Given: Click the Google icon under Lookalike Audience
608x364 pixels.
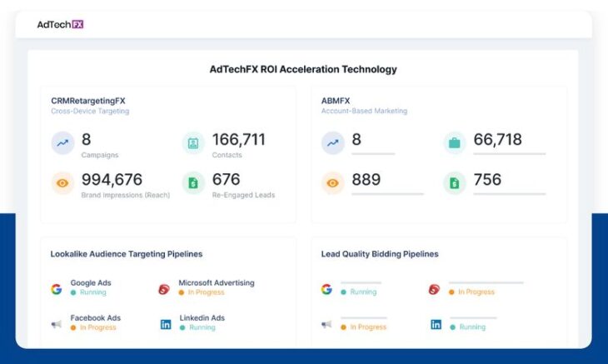Looking at the screenshot, I should click(56, 289).
